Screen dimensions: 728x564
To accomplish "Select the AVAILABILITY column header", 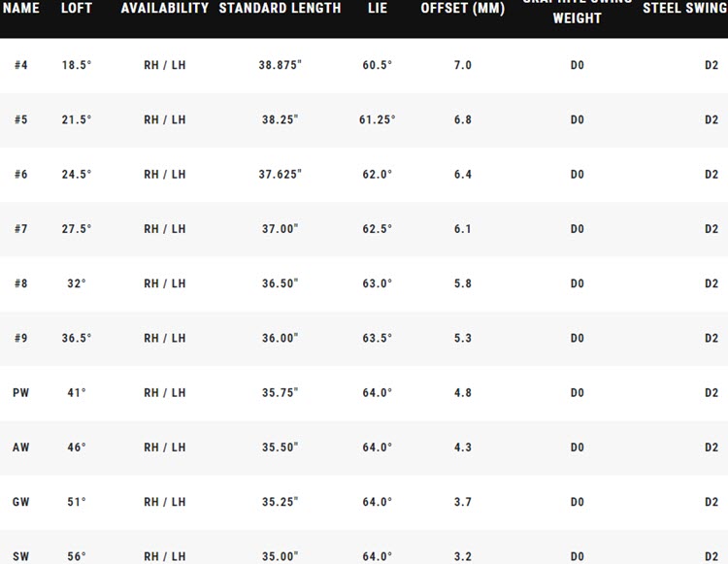I will (x=164, y=8).
